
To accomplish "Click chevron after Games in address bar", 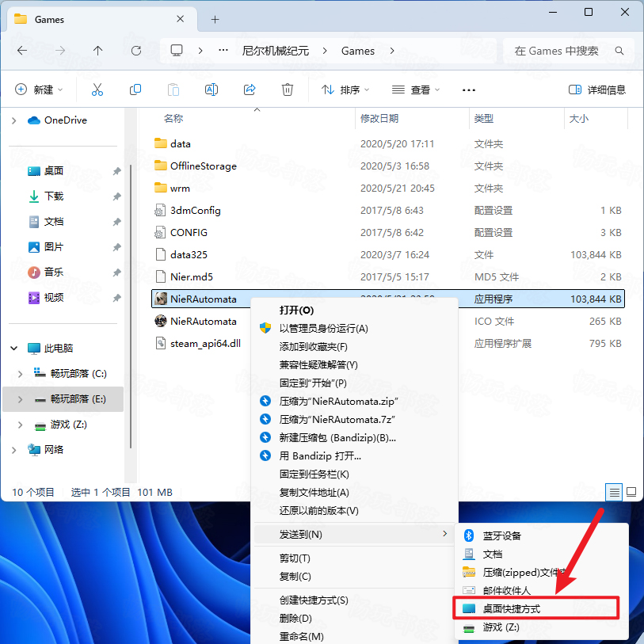I will [392, 51].
